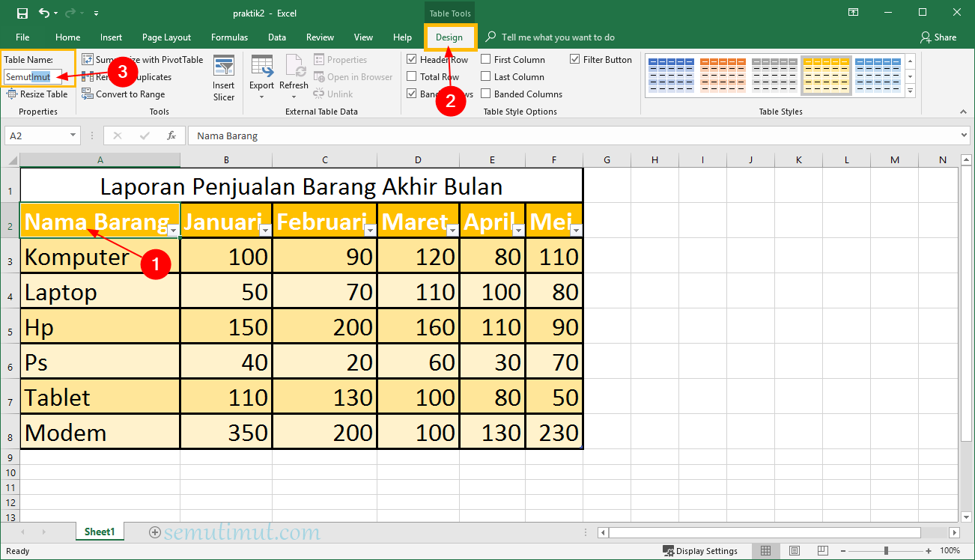Open the Februari column filter dropdown
This screenshot has width=975, height=560.
point(370,231)
